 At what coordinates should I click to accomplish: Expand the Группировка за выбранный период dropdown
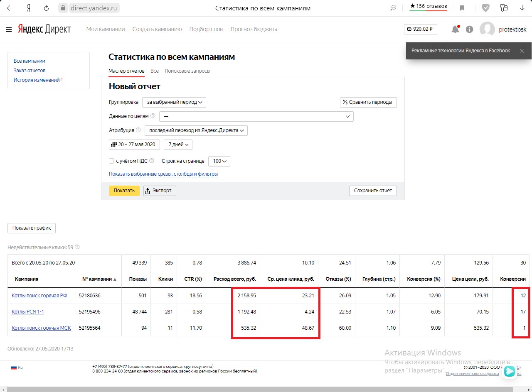(x=174, y=102)
